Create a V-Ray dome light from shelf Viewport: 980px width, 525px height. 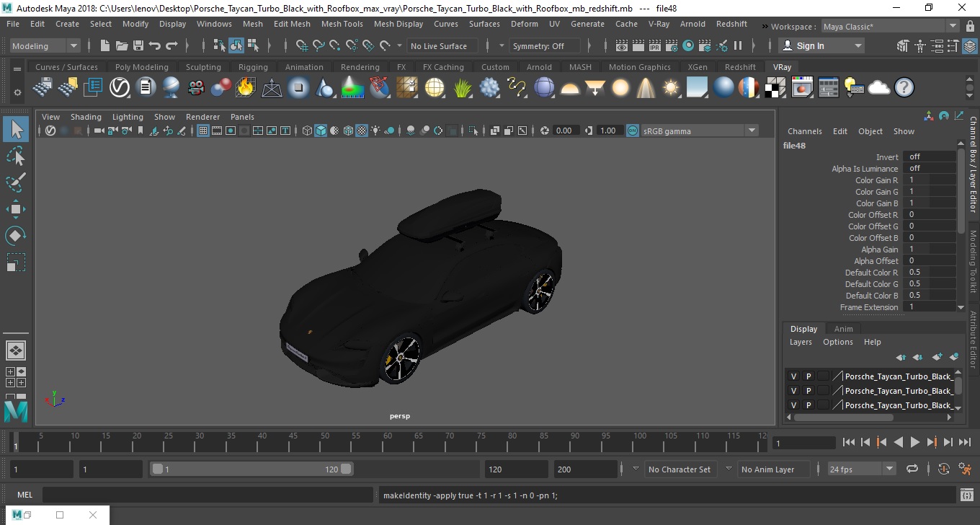coord(569,88)
